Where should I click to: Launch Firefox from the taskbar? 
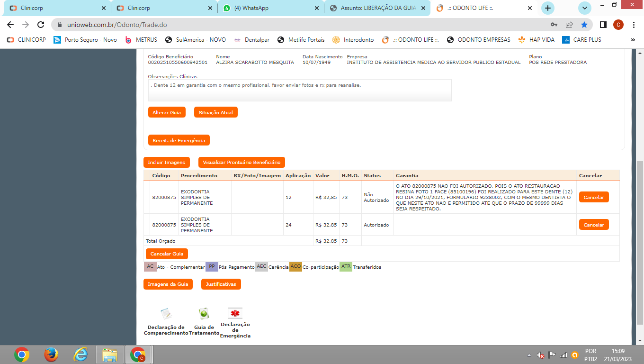click(51, 355)
